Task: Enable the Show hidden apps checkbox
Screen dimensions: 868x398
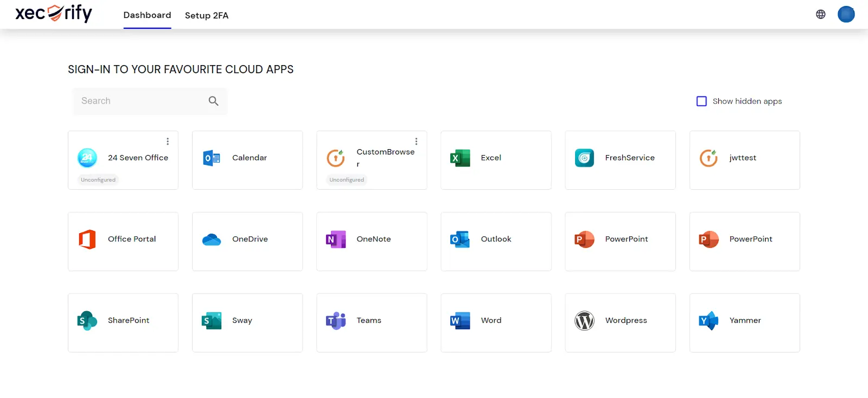Action: tap(701, 101)
